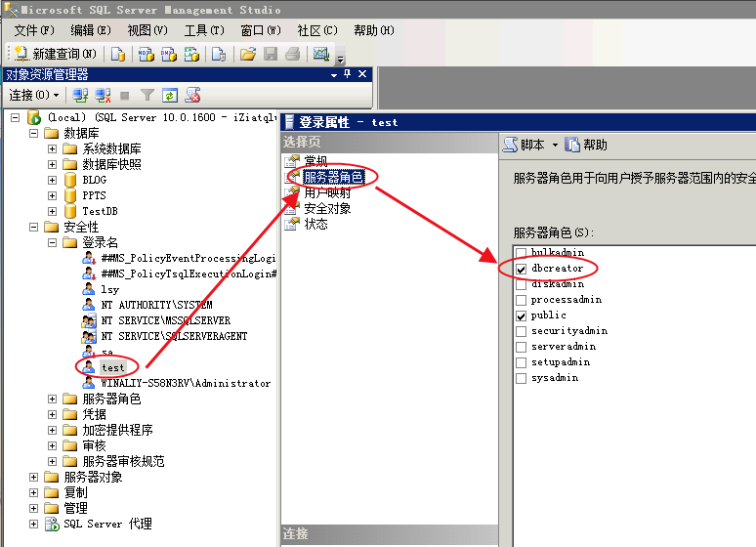Pin the Object Explorer panel
The height and width of the screenshot is (547, 756).
(x=349, y=74)
